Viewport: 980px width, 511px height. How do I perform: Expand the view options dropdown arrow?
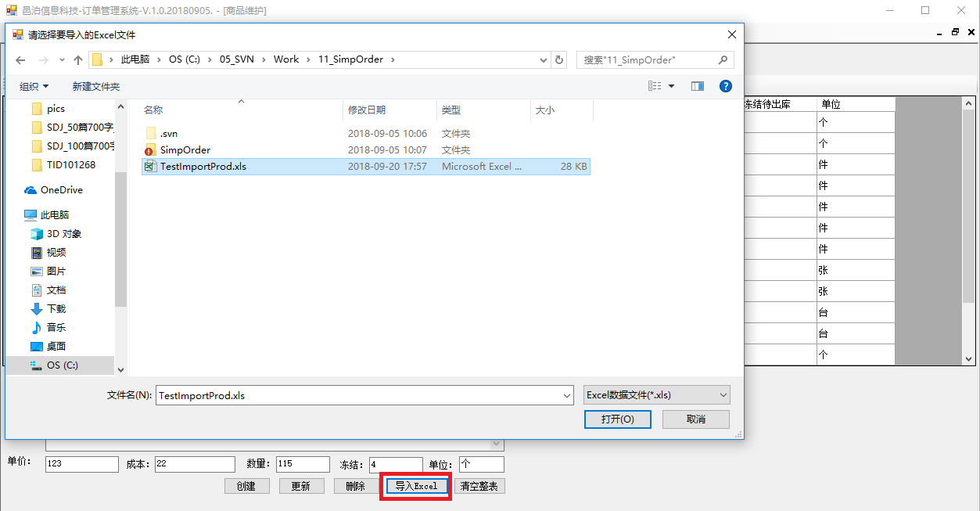(x=672, y=86)
